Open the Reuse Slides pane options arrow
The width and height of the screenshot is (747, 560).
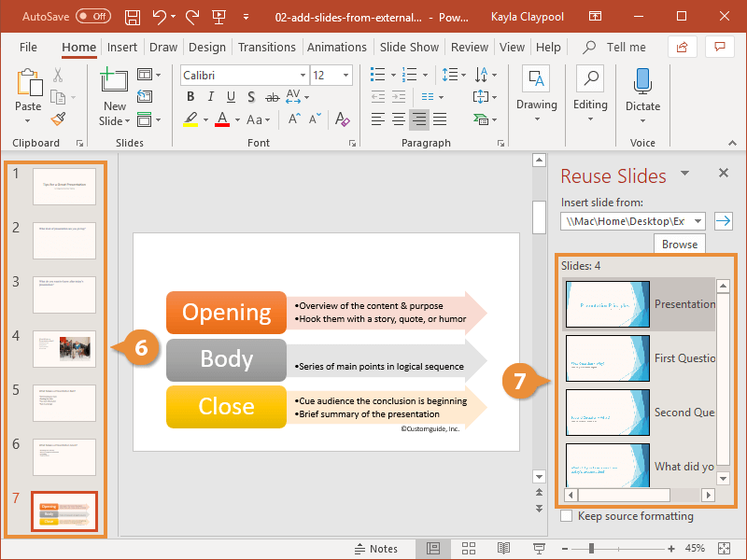point(684,174)
